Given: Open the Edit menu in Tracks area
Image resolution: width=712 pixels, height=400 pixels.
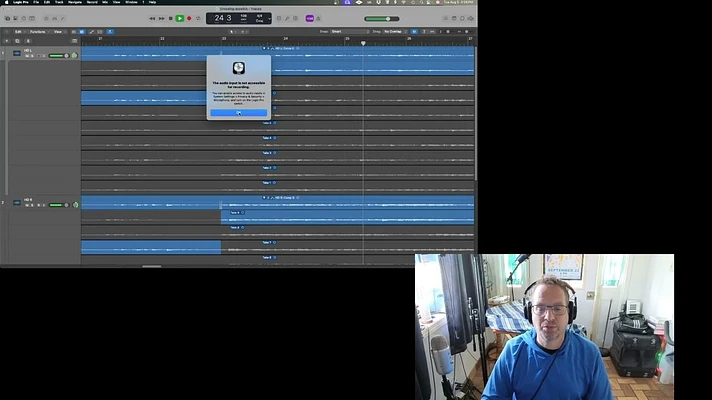Looking at the screenshot, I should tap(18, 32).
